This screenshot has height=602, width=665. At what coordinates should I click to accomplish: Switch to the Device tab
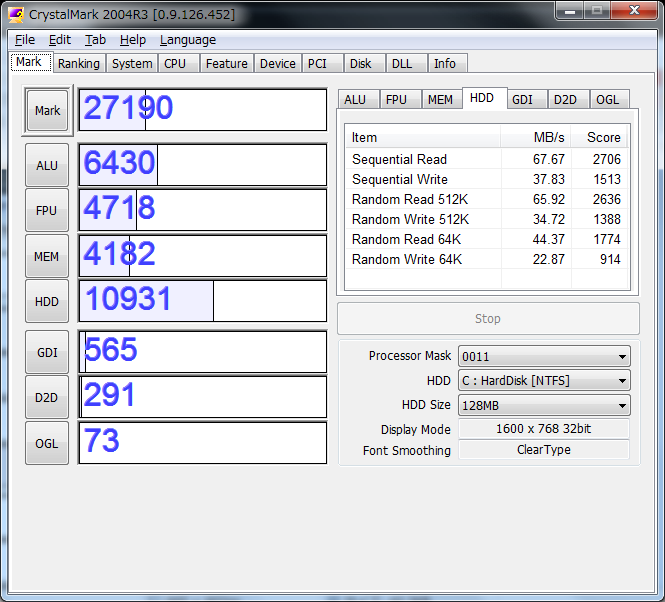(x=277, y=63)
